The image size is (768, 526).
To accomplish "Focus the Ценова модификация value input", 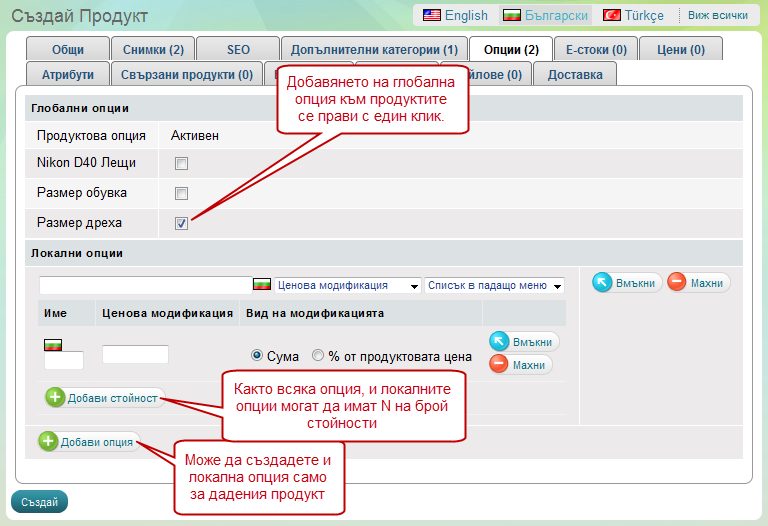I will pyautogui.click(x=135, y=354).
